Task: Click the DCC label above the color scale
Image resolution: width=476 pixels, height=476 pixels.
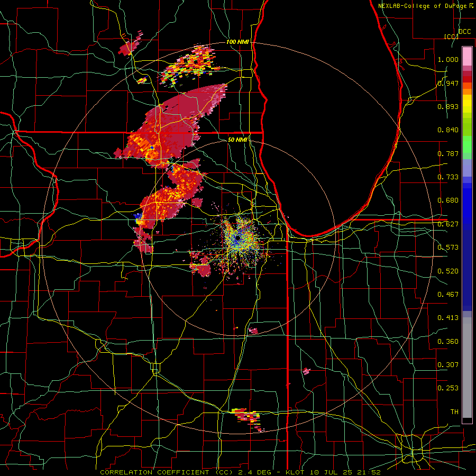Action: [x=464, y=31]
